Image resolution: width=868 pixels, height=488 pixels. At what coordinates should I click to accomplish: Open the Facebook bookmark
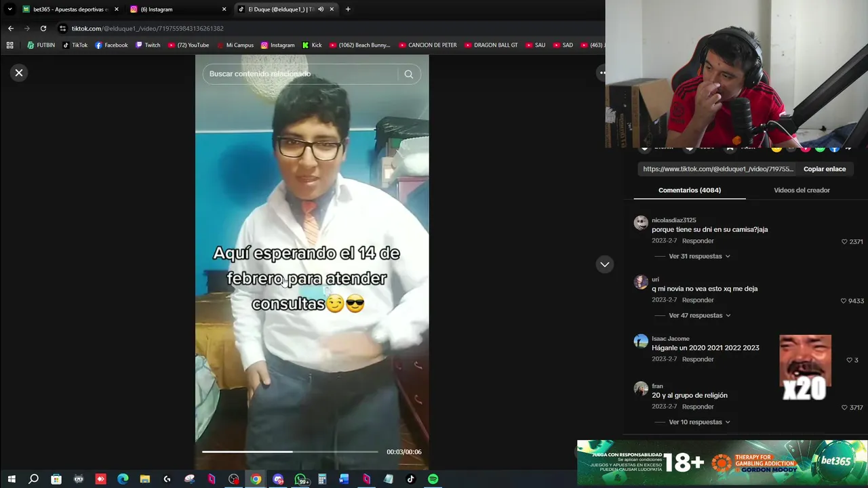point(111,45)
